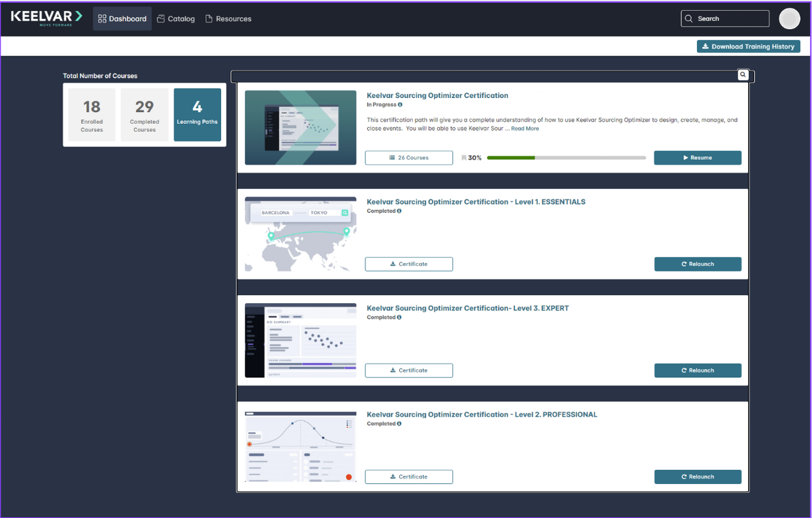
Task: Open Level 1. ESSENTIALS course title
Action: click(x=476, y=202)
